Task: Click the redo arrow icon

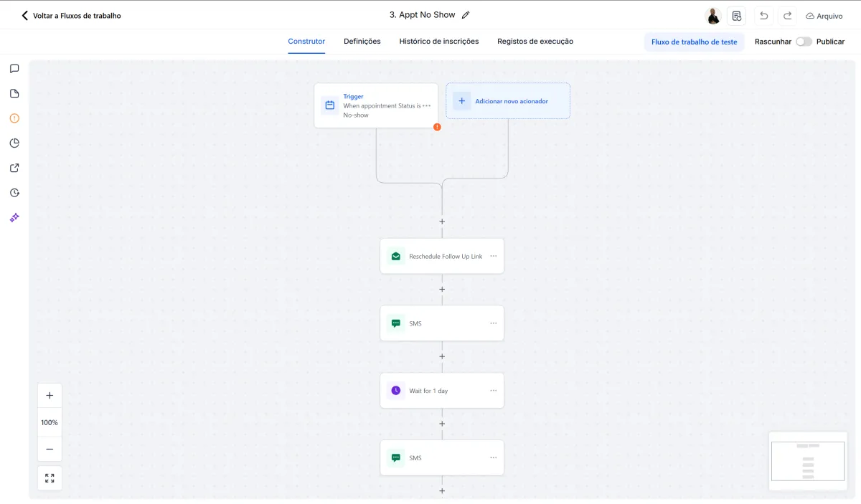Action: pyautogui.click(x=787, y=16)
